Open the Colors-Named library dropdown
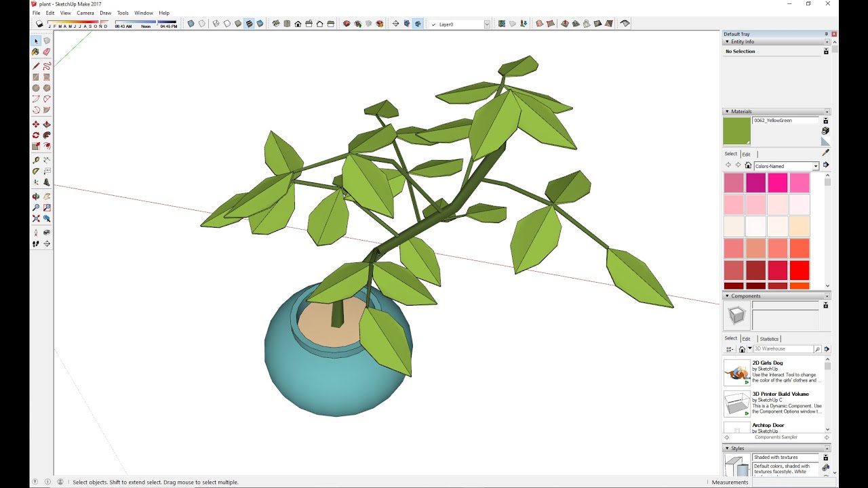Image resolution: width=868 pixels, height=488 pixels. (x=816, y=166)
